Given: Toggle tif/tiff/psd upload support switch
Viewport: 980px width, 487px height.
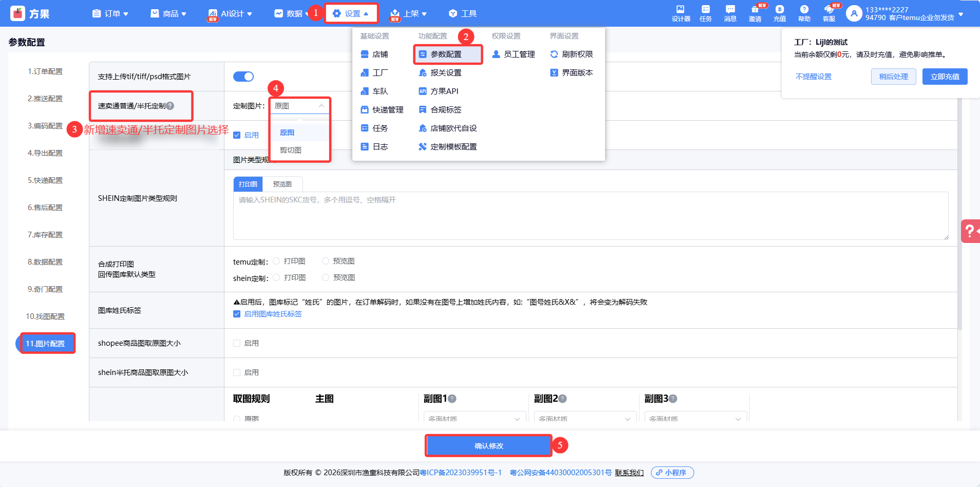Looking at the screenshot, I should tap(243, 77).
